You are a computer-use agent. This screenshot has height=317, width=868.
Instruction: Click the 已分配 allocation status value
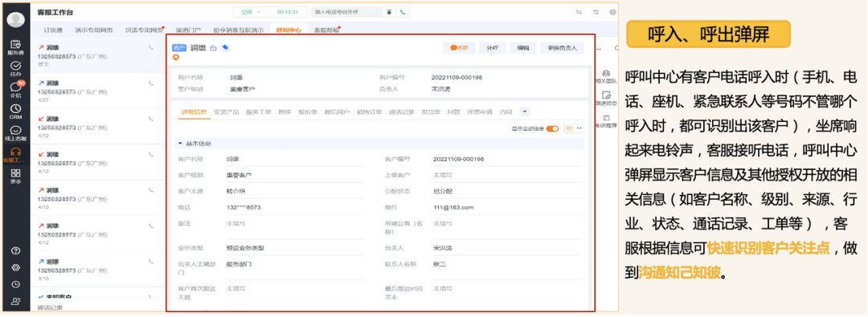pyautogui.click(x=443, y=192)
